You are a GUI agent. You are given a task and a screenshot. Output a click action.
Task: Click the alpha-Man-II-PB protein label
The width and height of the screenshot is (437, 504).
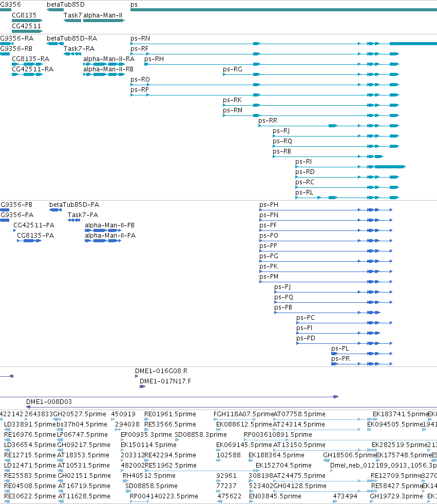coord(110,225)
